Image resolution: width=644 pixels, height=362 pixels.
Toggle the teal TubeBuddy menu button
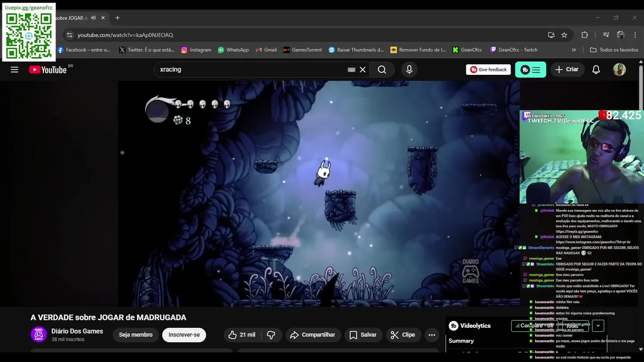pyautogui.click(x=530, y=70)
